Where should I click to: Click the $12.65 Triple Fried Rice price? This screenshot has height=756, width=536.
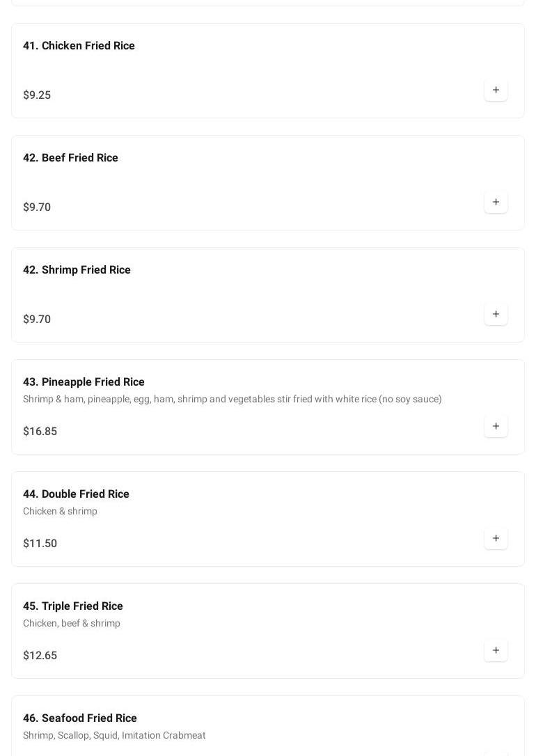pos(40,656)
